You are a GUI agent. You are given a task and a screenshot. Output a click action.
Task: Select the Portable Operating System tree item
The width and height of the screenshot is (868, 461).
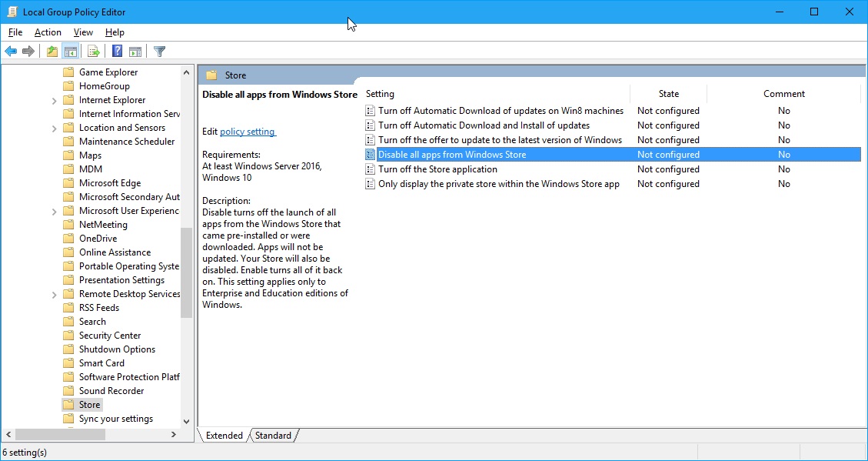pyautogui.click(x=129, y=266)
